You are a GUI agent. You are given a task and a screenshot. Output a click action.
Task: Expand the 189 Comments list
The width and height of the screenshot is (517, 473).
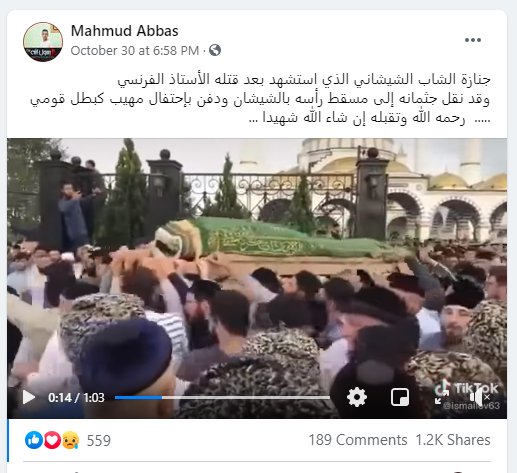pyautogui.click(x=358, y=440)
